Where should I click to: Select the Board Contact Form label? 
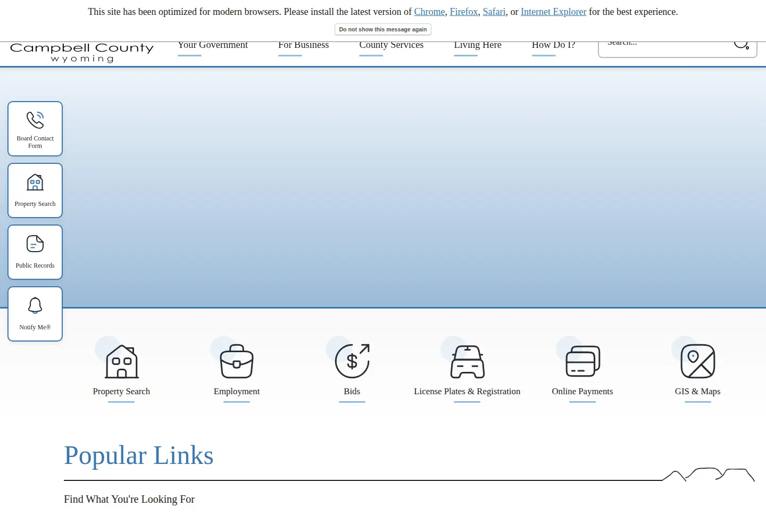35,142
